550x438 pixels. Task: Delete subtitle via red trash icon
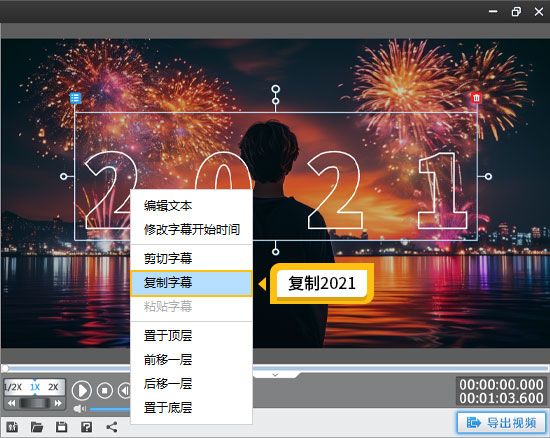point(476,98)
